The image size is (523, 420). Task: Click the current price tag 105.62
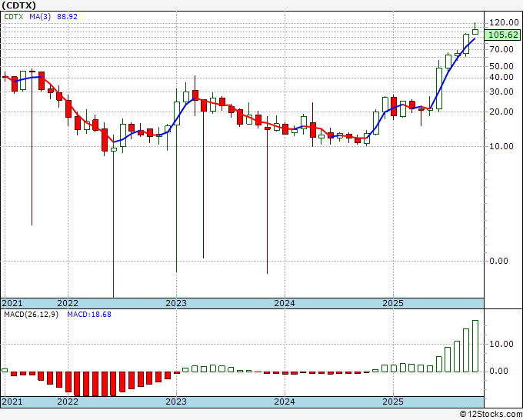503,35
